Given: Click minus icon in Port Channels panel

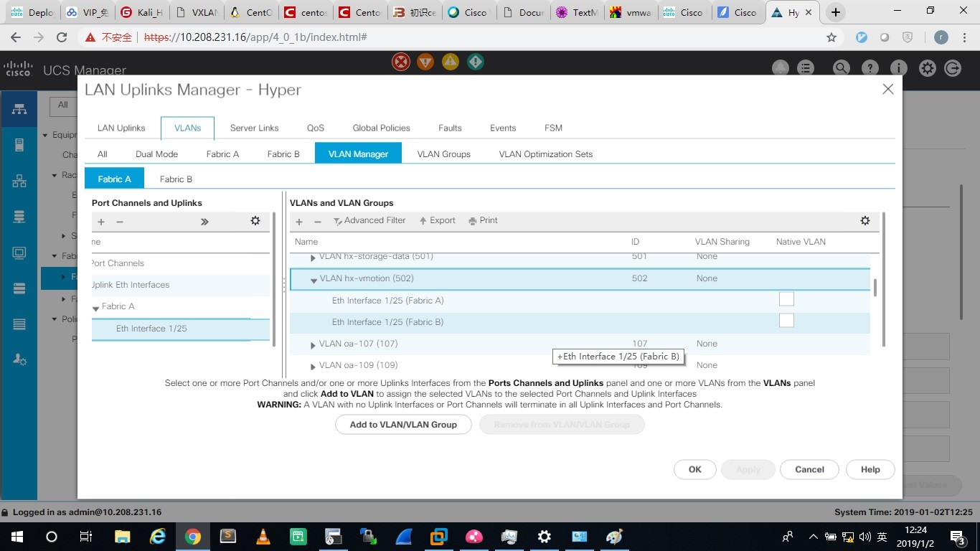Looking at the screenshot, I should [120, 222].
